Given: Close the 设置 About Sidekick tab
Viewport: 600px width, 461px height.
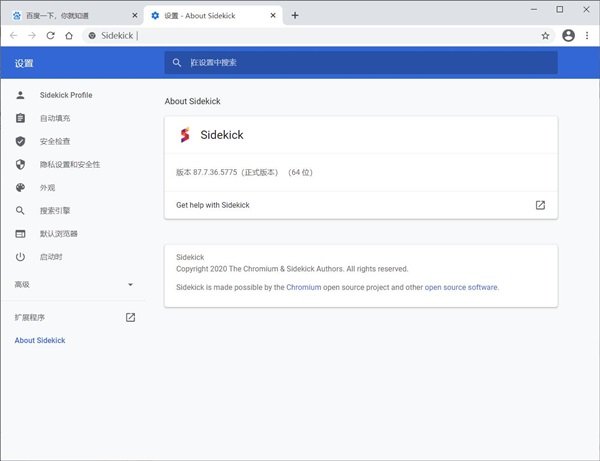Looking at the screenshot, I should (276, 16).
